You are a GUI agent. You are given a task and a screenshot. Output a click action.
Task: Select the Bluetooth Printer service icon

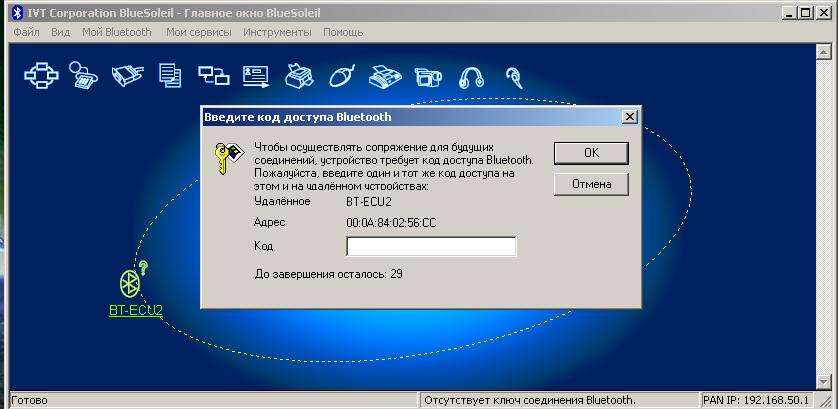[299, 75]
